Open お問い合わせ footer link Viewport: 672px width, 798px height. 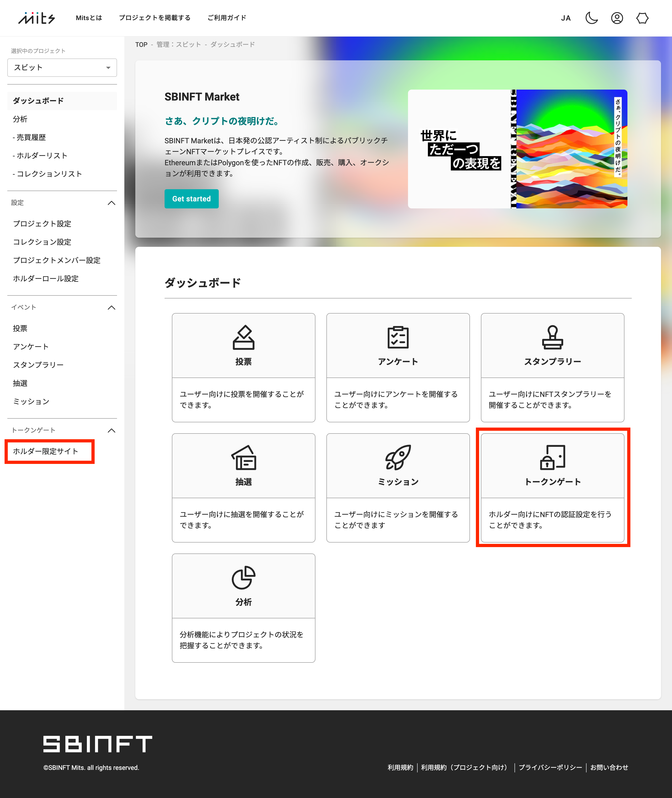[x=609, y=768]
